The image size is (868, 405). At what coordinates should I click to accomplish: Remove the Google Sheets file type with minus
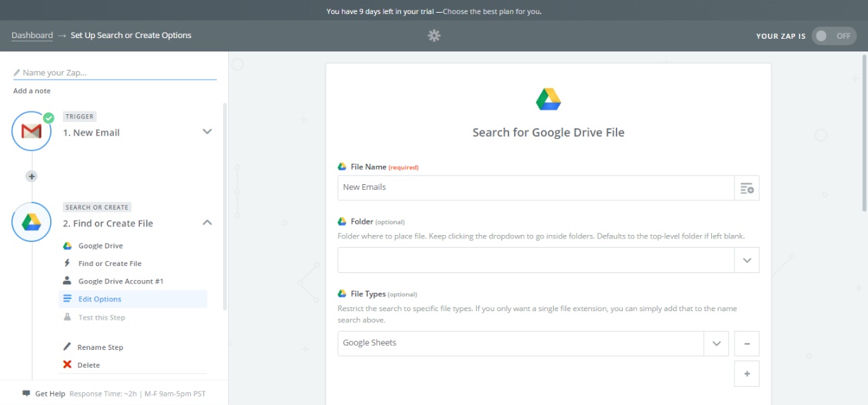point(747,344)
